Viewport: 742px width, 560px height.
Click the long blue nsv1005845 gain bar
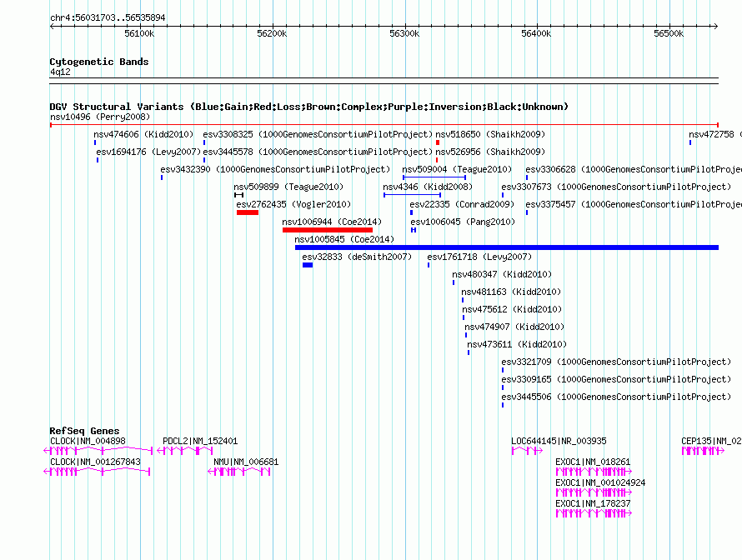(507, 247)
